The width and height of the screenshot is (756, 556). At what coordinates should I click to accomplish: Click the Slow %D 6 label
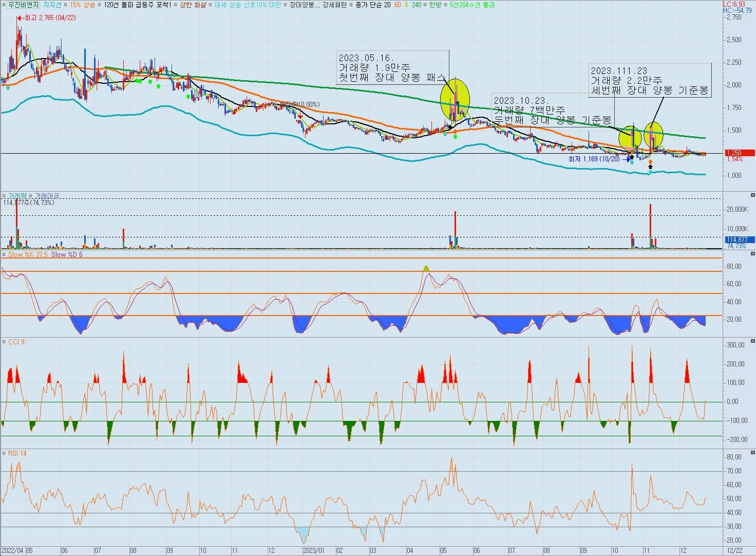(x=67, y=254)
